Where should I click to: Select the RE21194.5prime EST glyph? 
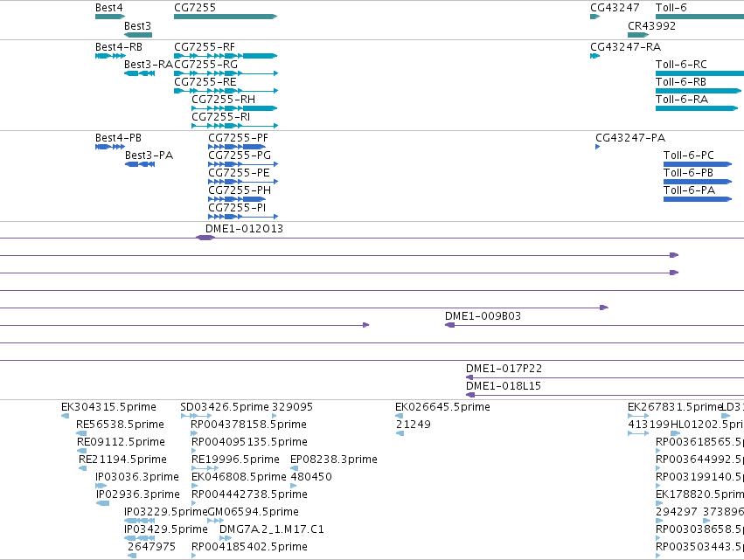[x=82, y=468]
